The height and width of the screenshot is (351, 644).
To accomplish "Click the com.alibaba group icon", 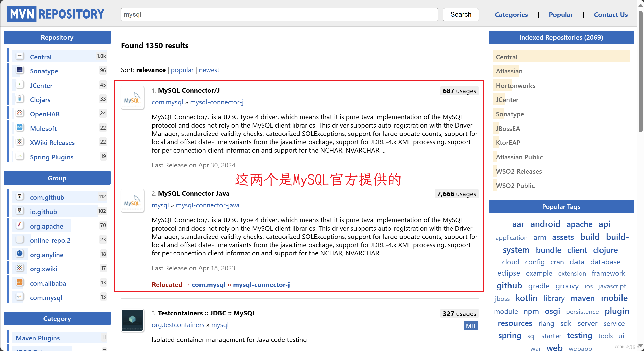I will coord(19,282).
